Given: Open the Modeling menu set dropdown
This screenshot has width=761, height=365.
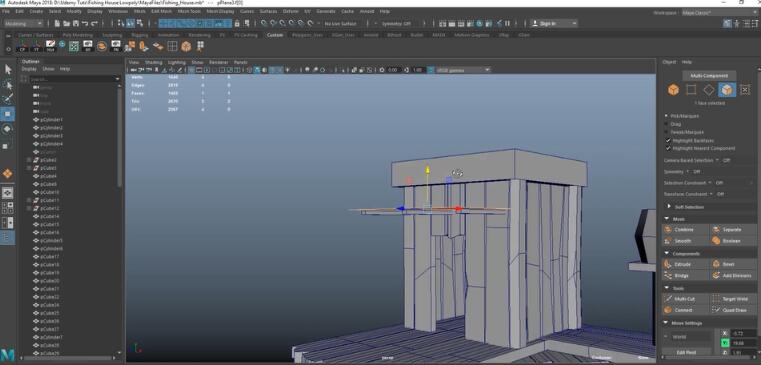Looking at the screenshot, I should tap(23, 23).
